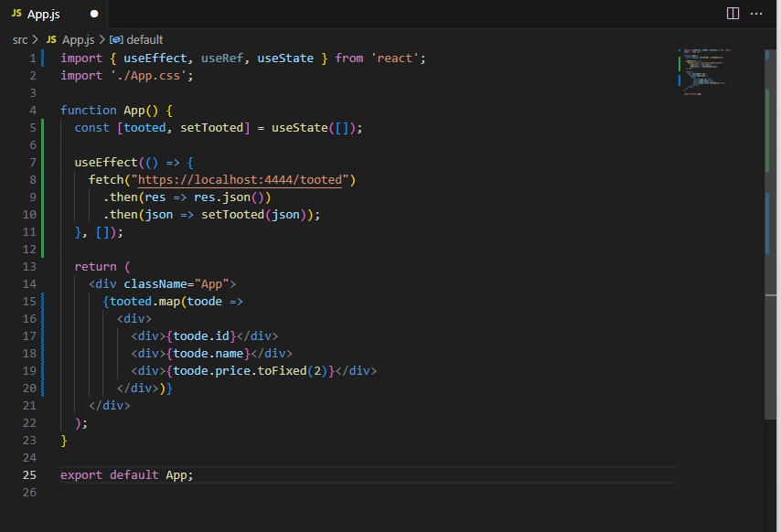Click the Split Editor Right icon
This screenshot has width=781, height=532.
click(733, 14)
